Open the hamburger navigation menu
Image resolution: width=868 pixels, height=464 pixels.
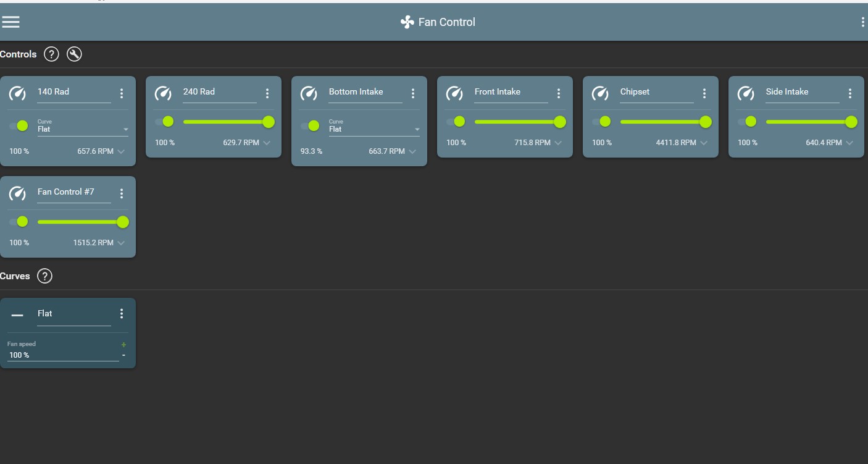pyautogui.click(x=10, y=22)
